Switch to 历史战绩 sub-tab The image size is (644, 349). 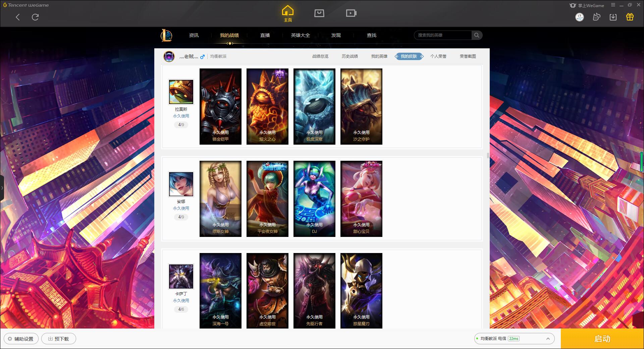[350, 56]
